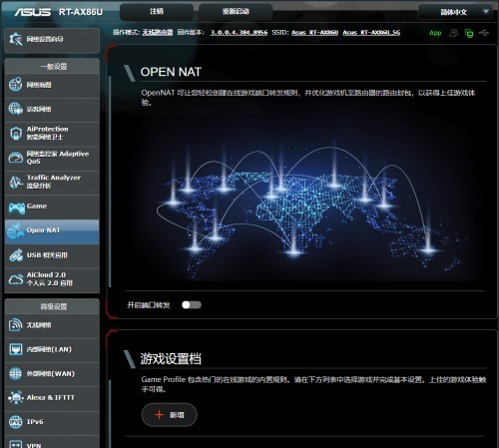This screenshot has height=448, width=499.
Task: Open AiCloud 2.0 cloud icon
Action: pyautogui.click(x=16, y=279)
